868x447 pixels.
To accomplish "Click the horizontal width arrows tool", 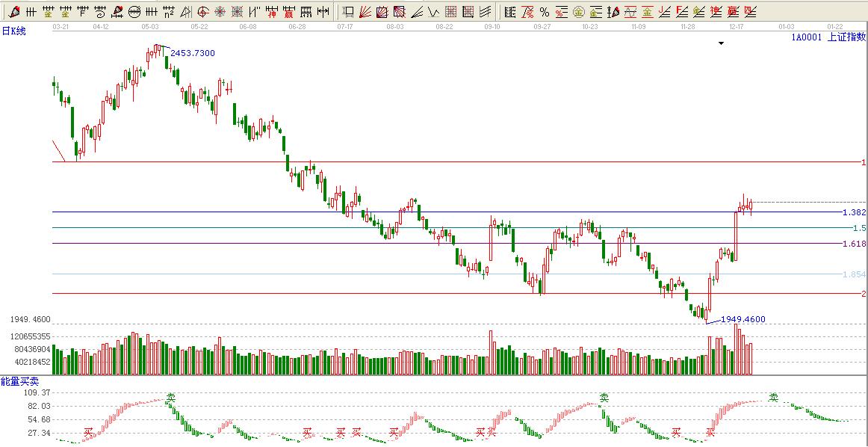I will coord(323,11).
